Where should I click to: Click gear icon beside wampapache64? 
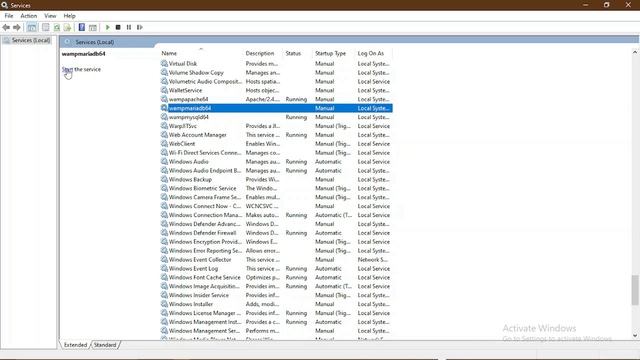coord(164,99)
